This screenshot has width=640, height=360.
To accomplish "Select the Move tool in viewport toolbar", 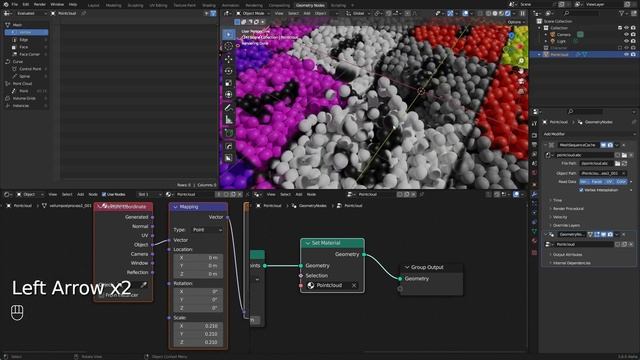I will click(x=229, y=59).
